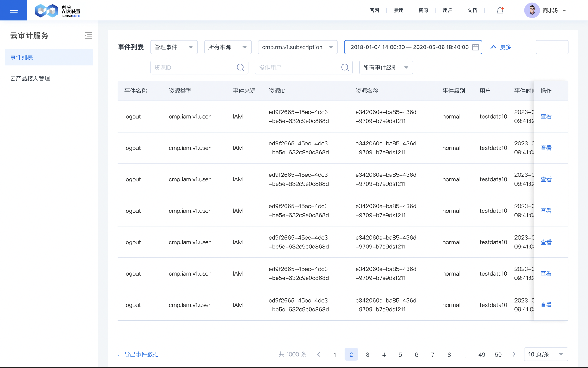Click the 事件级别 column header
Viewport: 588px width, 368px height.
click(x=454, y=91)
